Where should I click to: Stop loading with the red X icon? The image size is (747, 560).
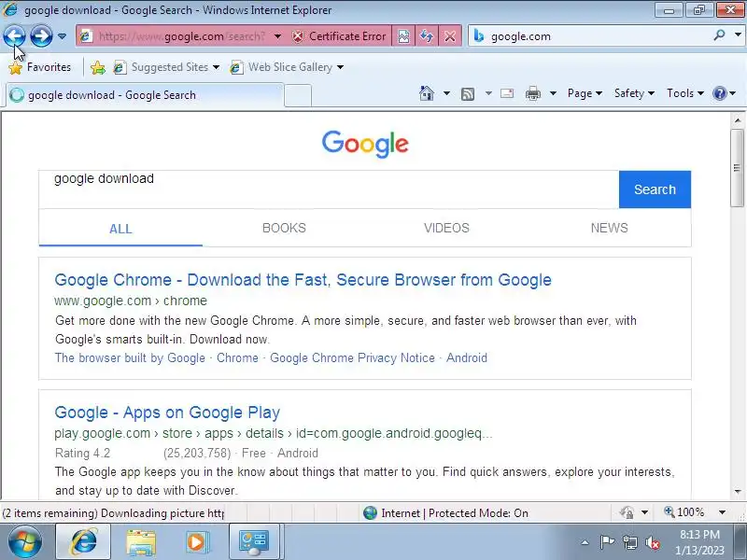click(450, 36)
